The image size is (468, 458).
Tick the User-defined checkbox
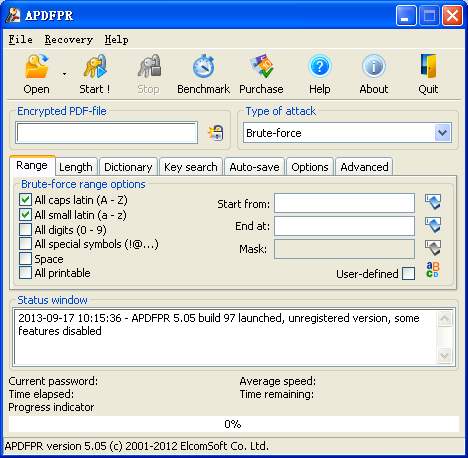[x=409, y=274]
